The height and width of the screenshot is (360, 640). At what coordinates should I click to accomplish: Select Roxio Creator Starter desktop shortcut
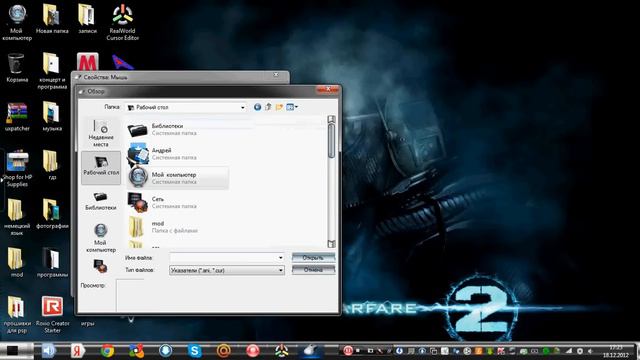click(52, 315)
